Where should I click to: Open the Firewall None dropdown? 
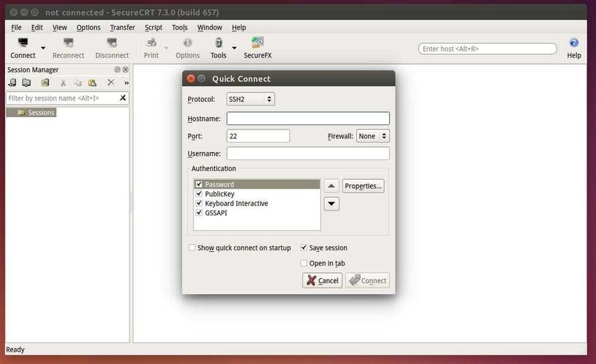[372, 136]
